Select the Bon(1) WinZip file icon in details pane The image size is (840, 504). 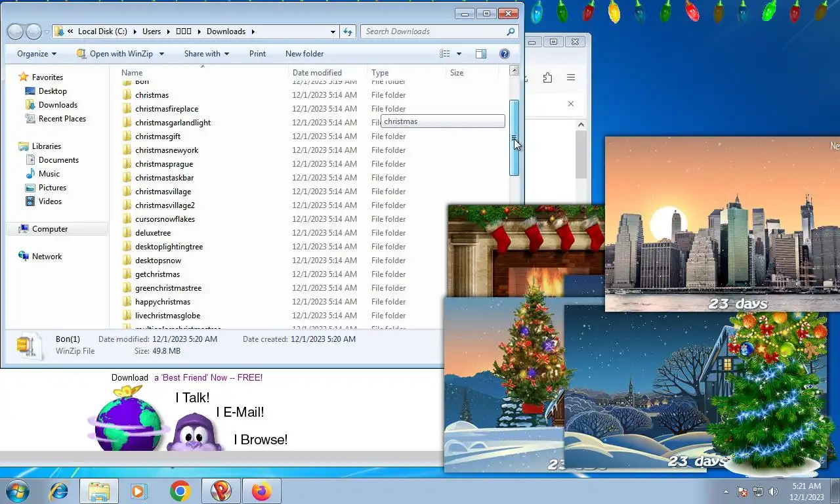tap(30, 346)
